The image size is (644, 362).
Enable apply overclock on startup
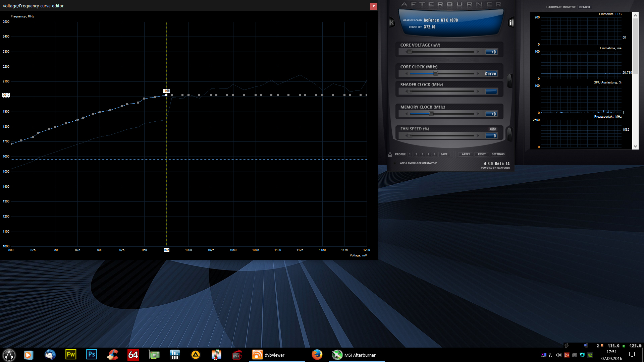pyautogui.click(x=395, y=163)
